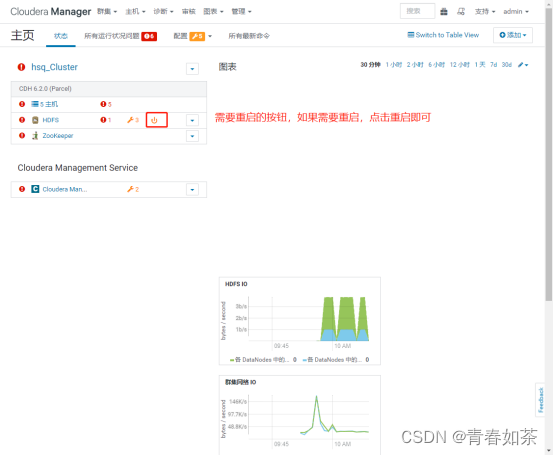Click the 群集网络 IO chart title
The image size is (553, 455).
click(241, 382)
